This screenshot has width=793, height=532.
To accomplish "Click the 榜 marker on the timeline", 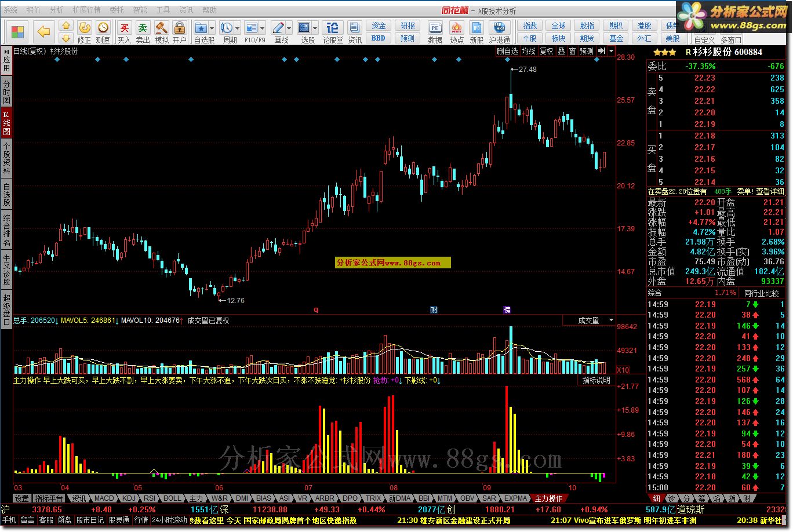I will pyautogui.click(x=507, y=310).
